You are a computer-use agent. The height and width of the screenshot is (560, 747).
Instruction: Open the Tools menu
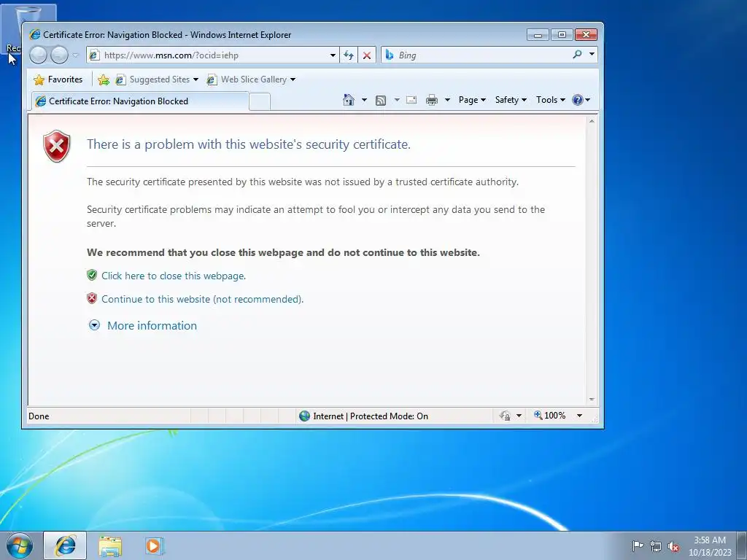551,100
